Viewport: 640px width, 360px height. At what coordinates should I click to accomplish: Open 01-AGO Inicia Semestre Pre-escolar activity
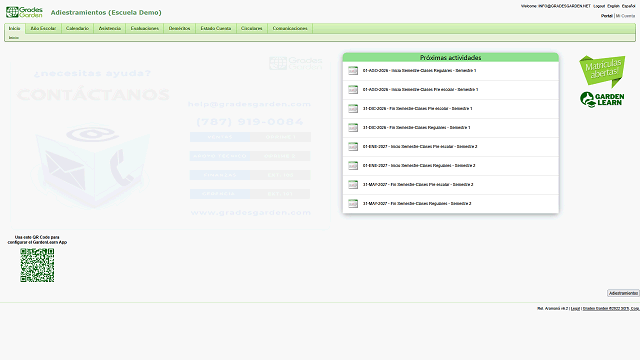coord(420,89)
